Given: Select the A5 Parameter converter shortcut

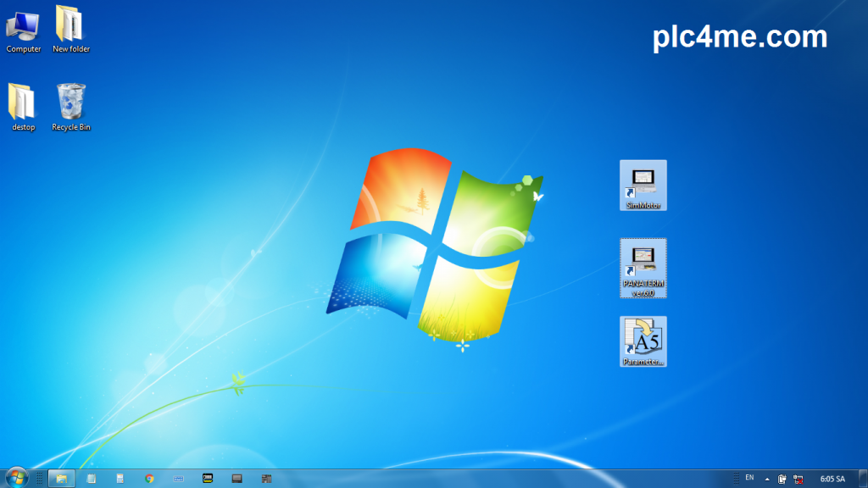Looking at the screenshot, I should pos(643,341).
